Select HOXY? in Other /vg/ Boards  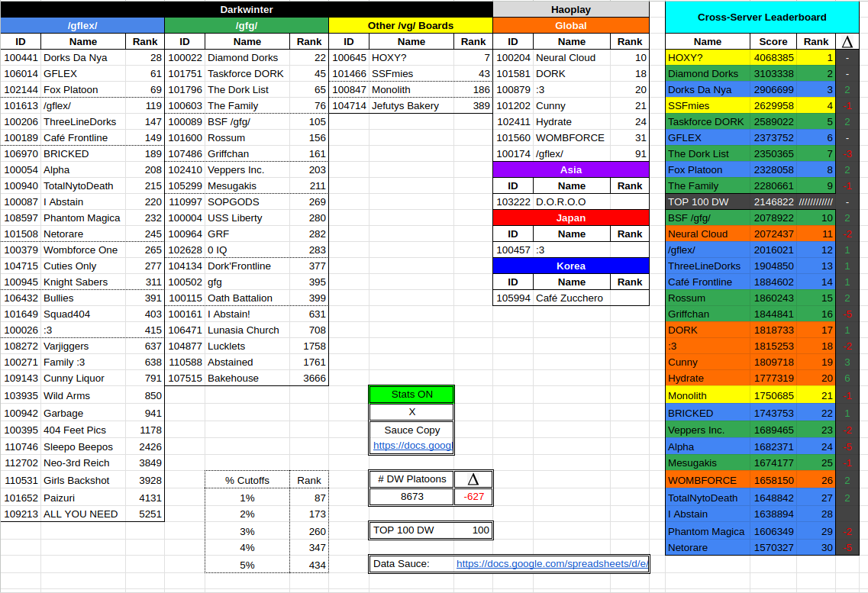[x=411, y=57]
